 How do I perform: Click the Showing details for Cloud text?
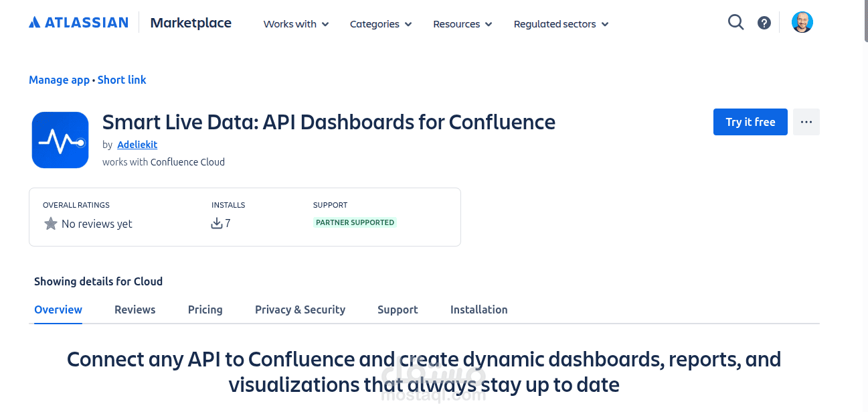click(x=98, y=281)
